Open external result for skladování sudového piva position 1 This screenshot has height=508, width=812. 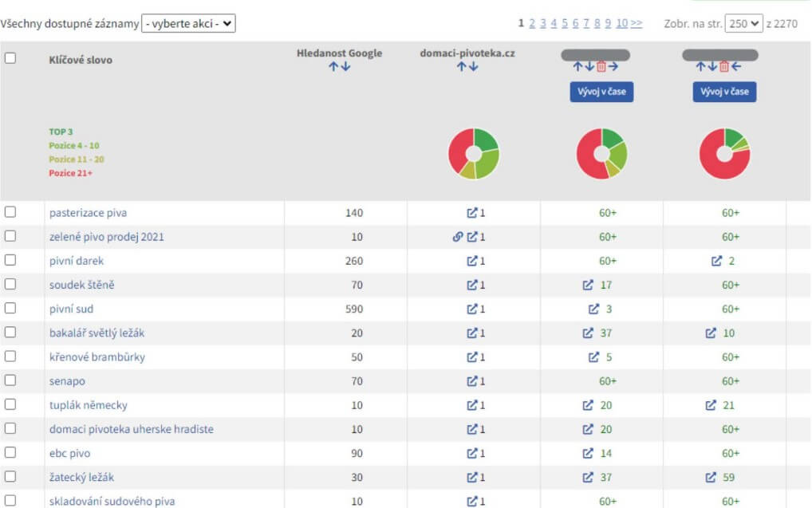(471, 502)
